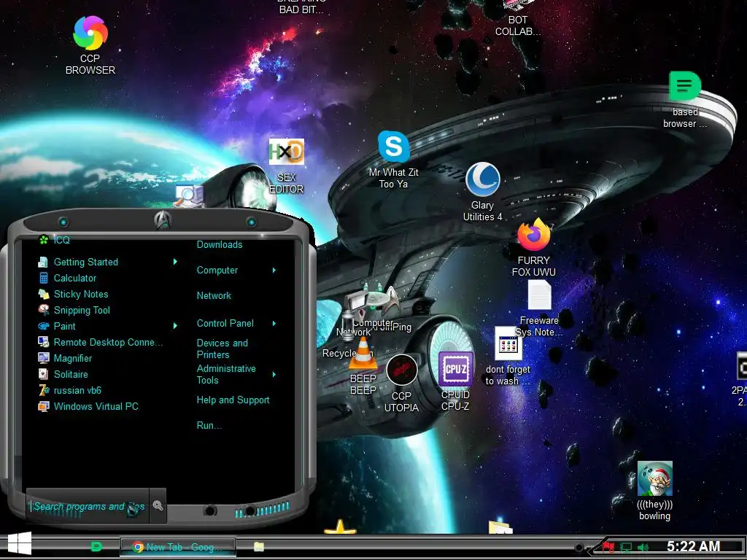Click the 5:22 AM taskbar clock

pos(693,546)
